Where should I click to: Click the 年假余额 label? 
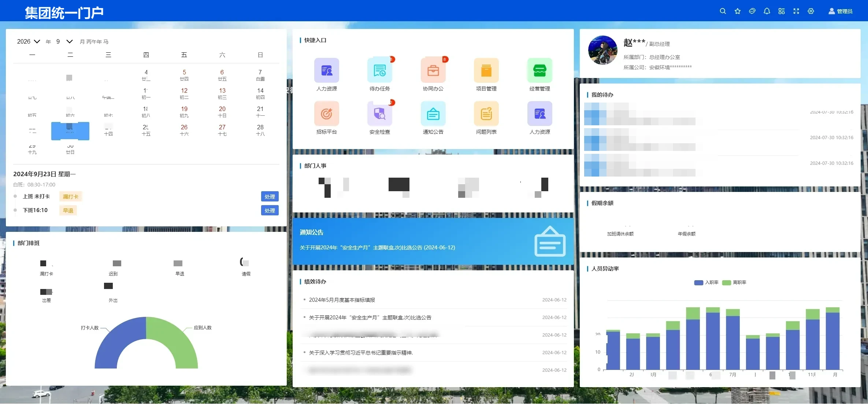[687, 234]
